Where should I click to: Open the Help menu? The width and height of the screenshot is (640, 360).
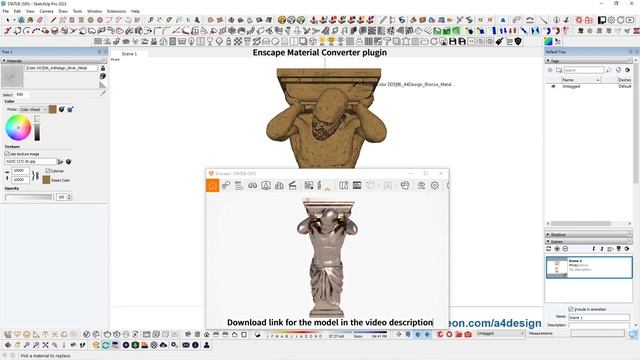coord(136,11)
